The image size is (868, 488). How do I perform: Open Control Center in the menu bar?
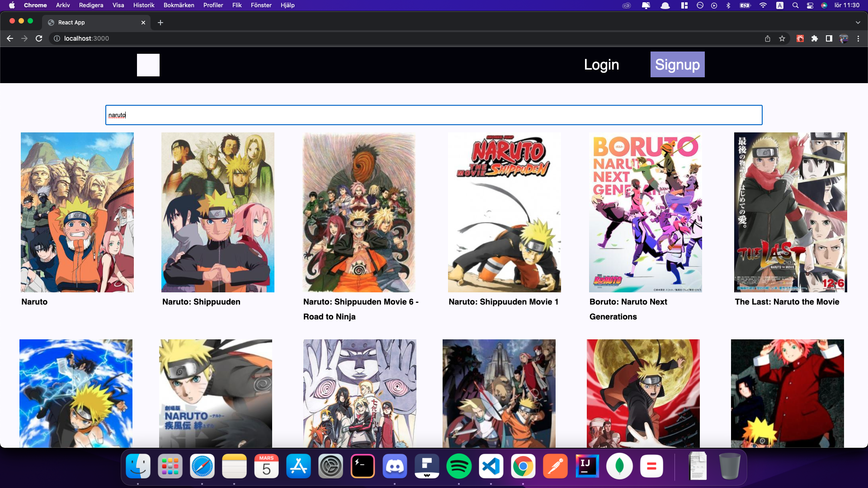[x=810, y=5]
